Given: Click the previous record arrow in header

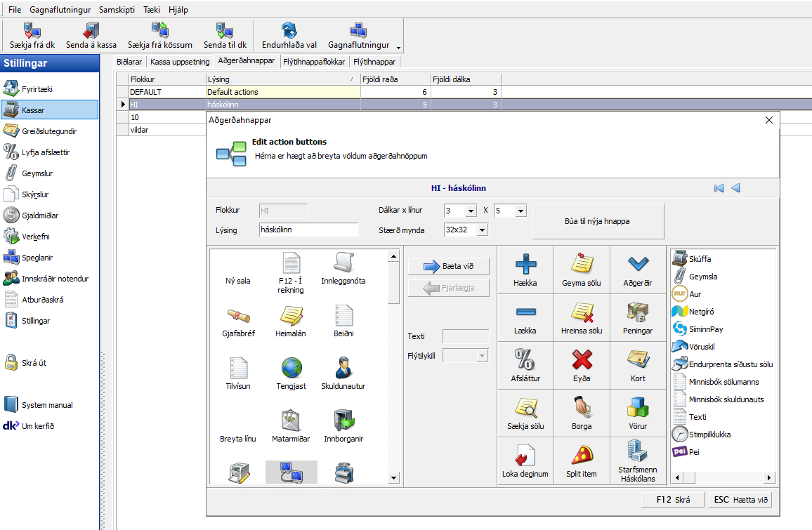Looking at the screenshot, I should (x=735, y=188).
